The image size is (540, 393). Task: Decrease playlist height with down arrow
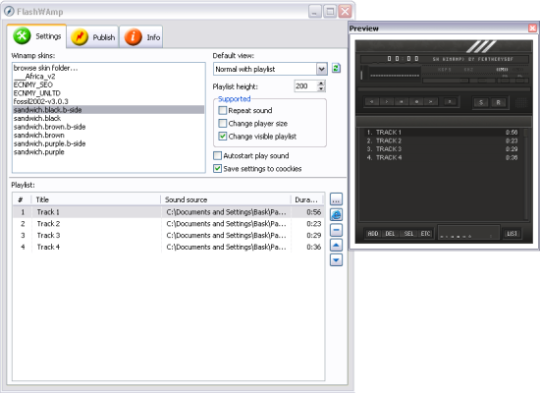pyautogui.click(x=321, y=89)
